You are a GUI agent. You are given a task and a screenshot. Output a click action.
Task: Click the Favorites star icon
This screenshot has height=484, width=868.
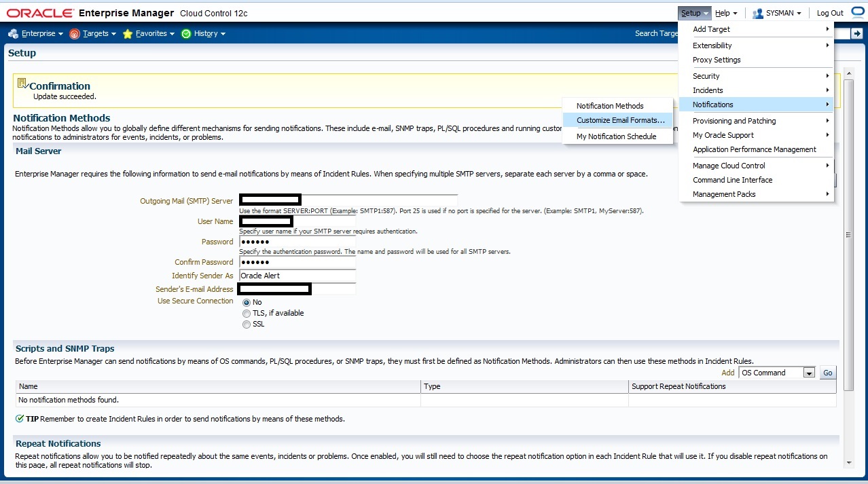(128, 34)
